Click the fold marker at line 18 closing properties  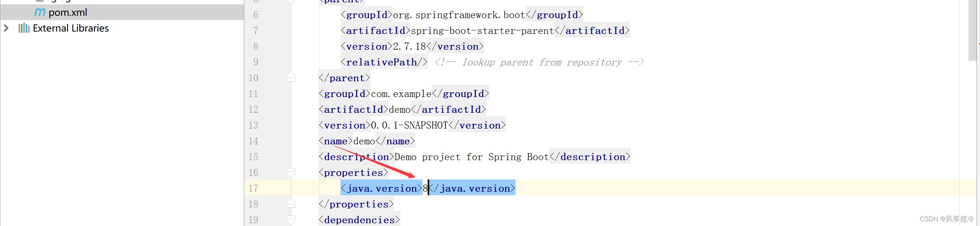291,204
